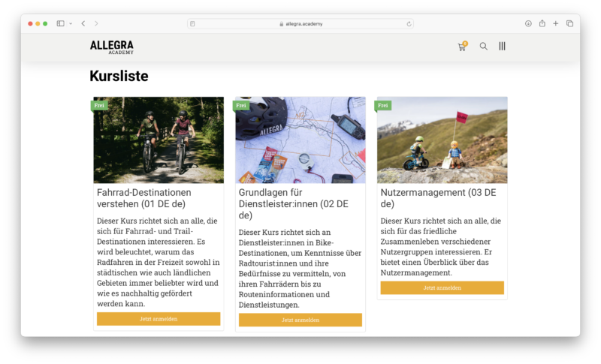Screen dimensions: 601x364
Task: Click the toy figures mountain course image
Action: (x=442, y=140)
